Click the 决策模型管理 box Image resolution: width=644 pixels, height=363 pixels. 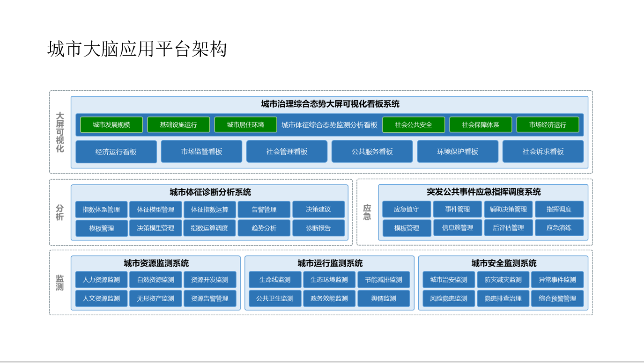(x=155, y=228)
